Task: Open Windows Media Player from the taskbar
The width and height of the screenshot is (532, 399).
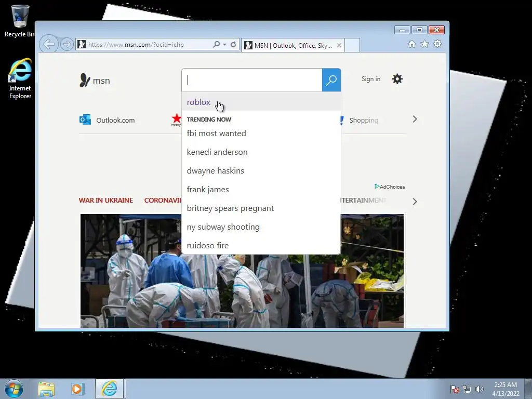Action: click(x=77, y=389)
